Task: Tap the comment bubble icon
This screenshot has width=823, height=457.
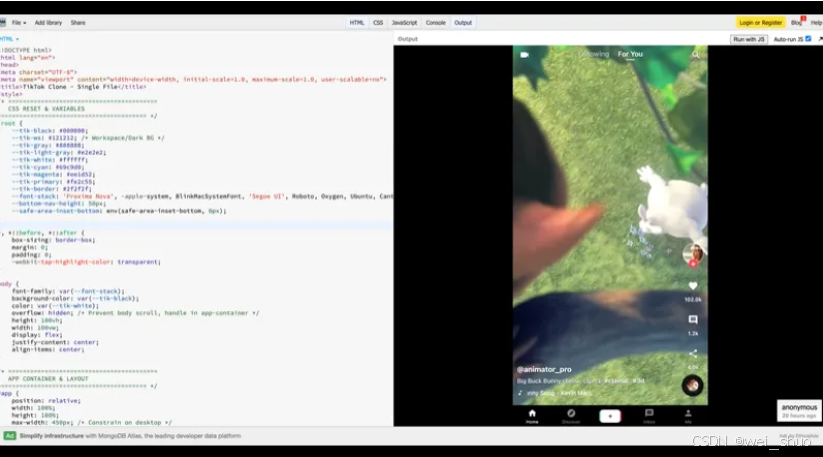Action: tap(693, 320)
